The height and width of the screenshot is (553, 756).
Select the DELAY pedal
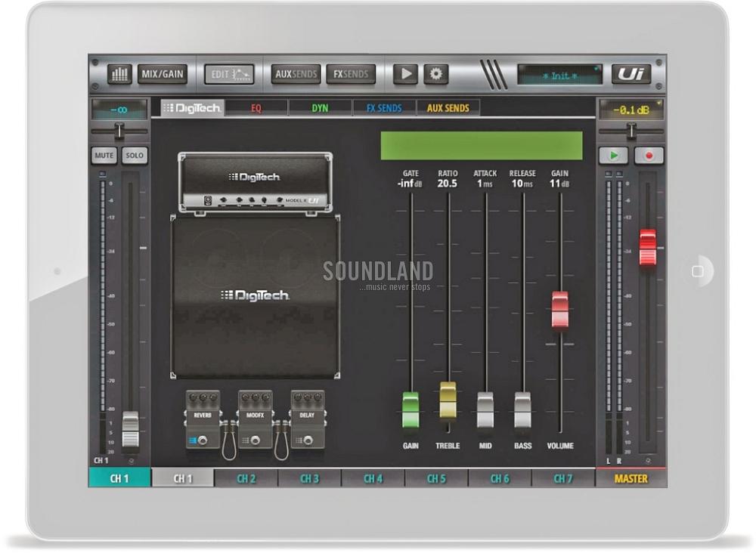(x=307, y=420)
